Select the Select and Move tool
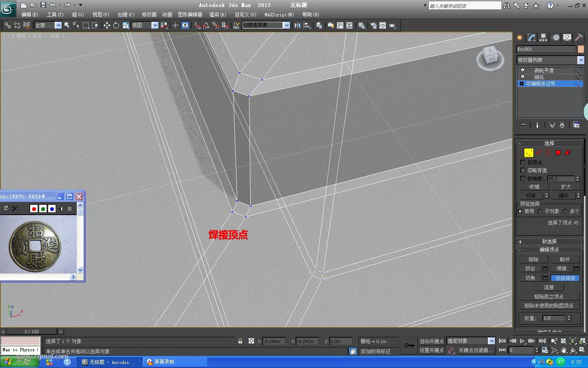 coord(107,25)
